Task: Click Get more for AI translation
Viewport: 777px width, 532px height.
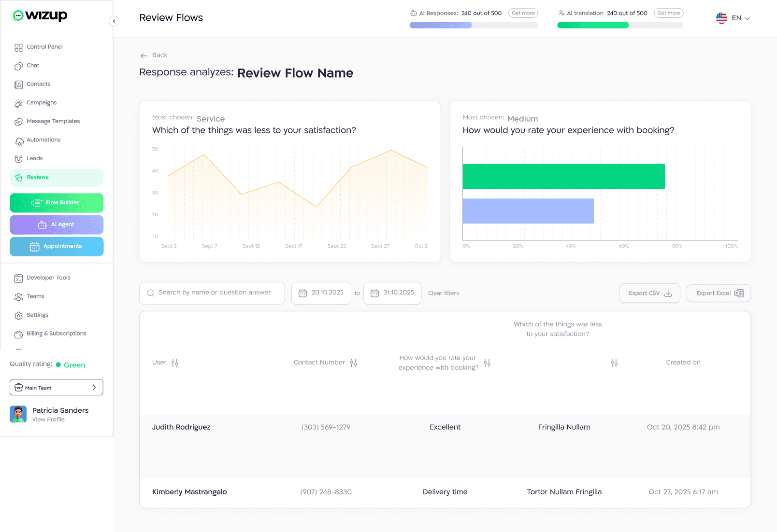Action: pyautogui.click(x=669, y=13)
